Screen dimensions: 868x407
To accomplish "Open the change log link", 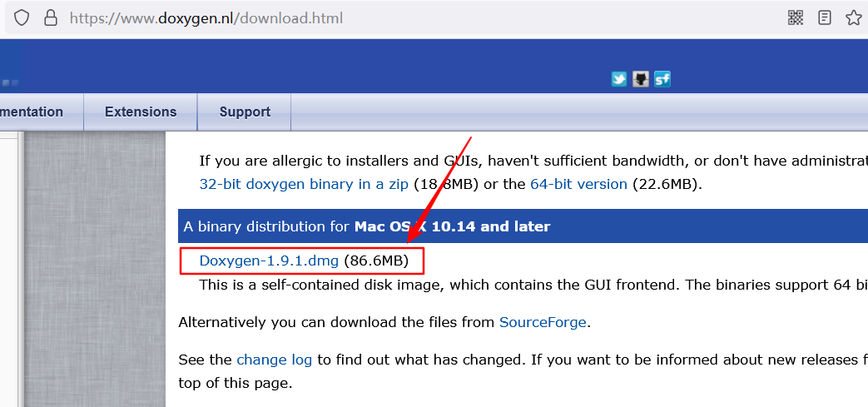I will click(274, 360).
